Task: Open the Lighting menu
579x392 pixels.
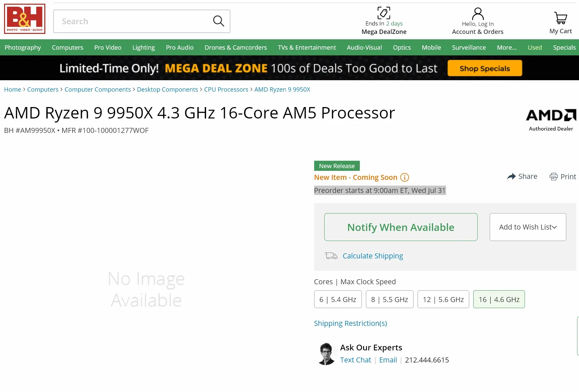Action: 143,47
